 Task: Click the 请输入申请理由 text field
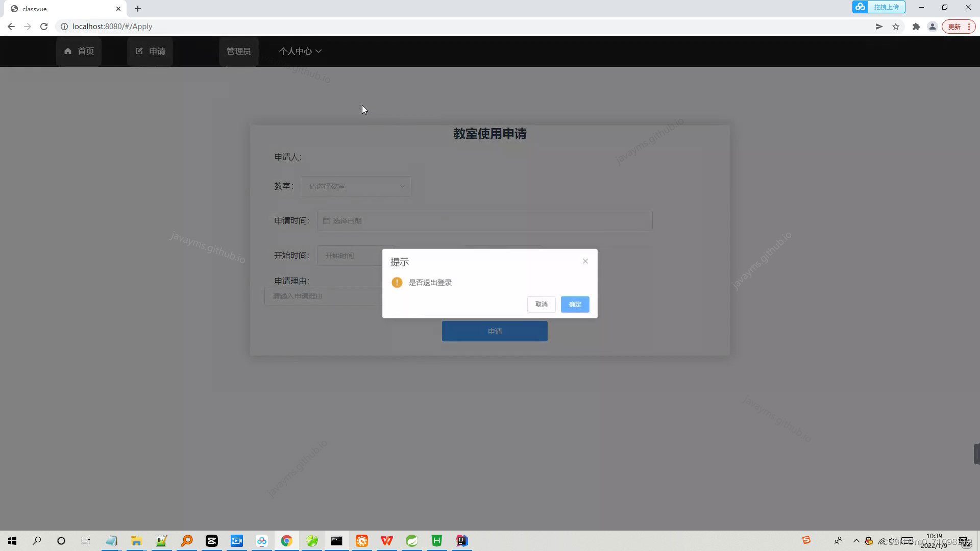pos(323,296)
